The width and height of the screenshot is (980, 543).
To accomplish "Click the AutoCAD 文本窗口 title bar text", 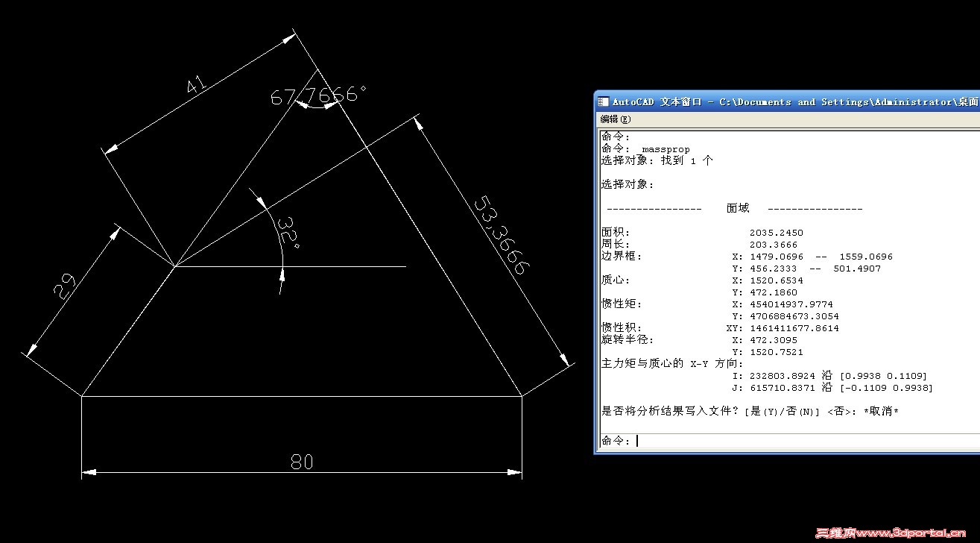I will [657, 102].
